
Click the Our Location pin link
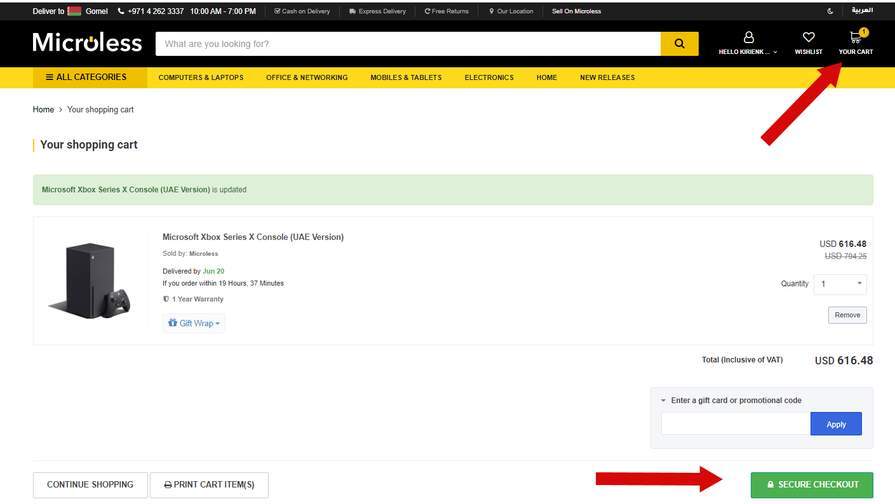510,11
